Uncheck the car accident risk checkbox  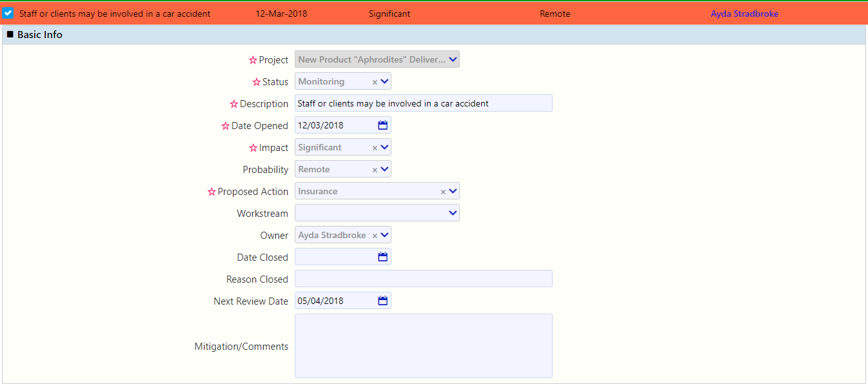click(8, 12)
